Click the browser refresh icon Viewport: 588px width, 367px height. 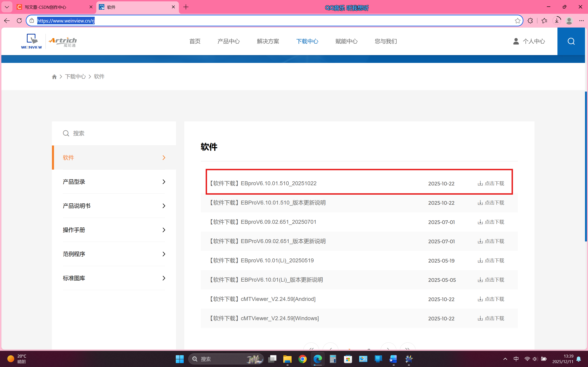click(x=19, y=21)
